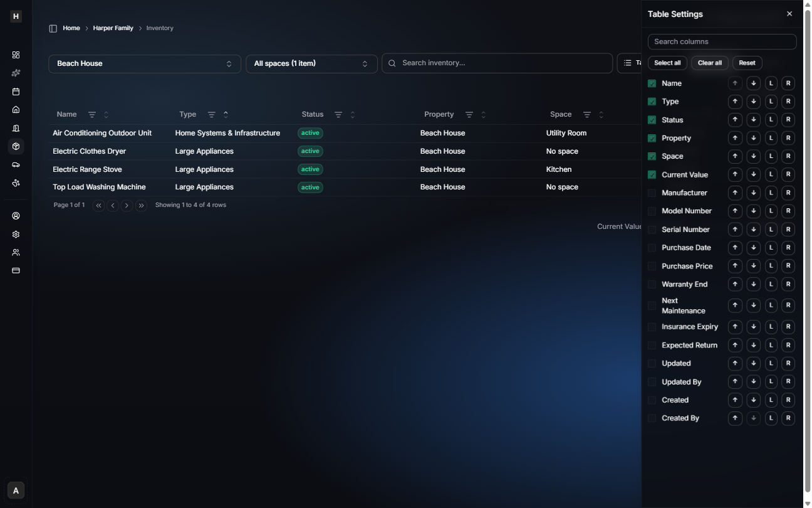
Task: Move the Type column up
Action: tap(735, 102)
